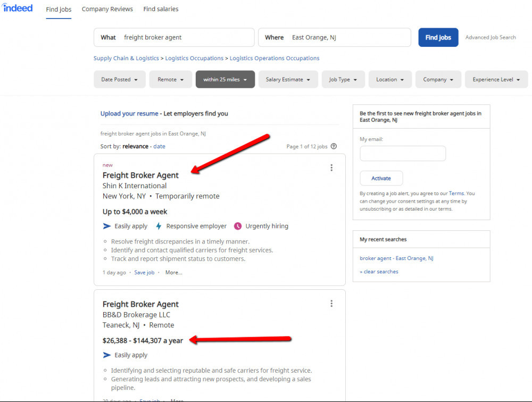Click the blue Find jobs search button
Viewport: 532px width, 402px height.
[x=438, y=37]
